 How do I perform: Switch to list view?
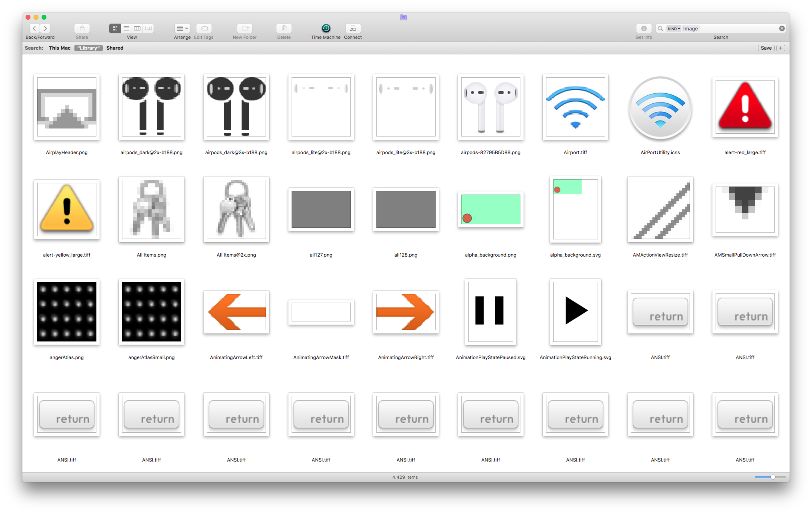click(126, 28)
